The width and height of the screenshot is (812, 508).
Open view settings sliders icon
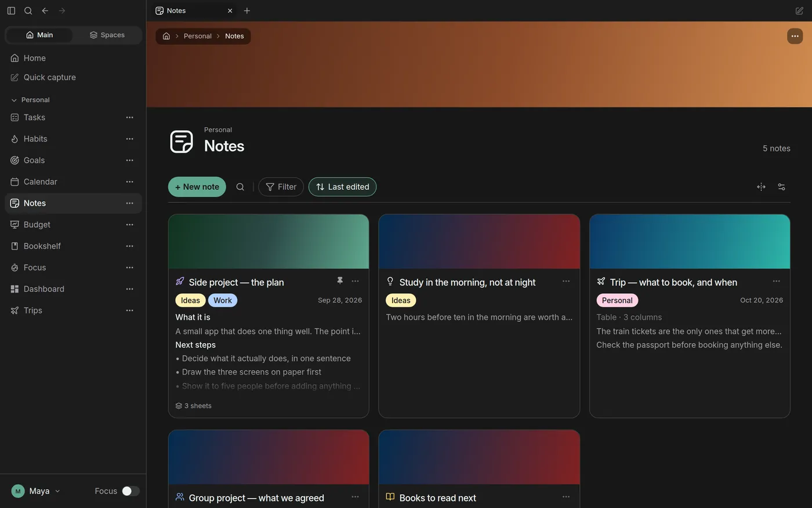(781, 187)
